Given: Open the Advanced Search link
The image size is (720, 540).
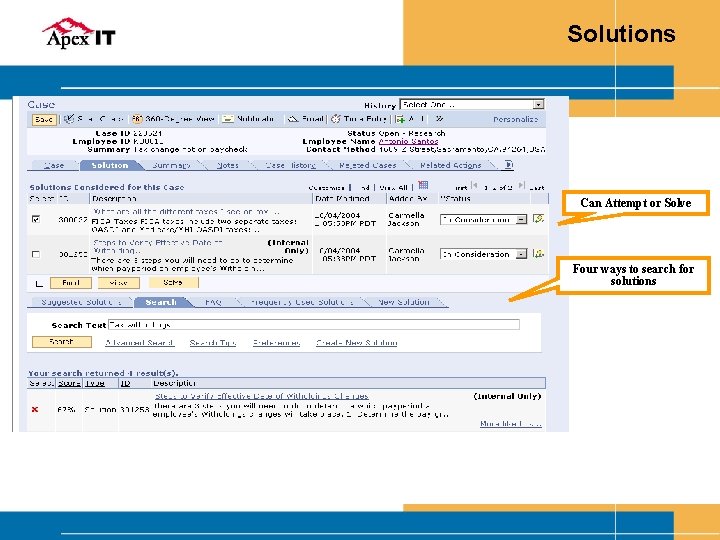Looking at the screenshot, I should click(x=140, y=343).
